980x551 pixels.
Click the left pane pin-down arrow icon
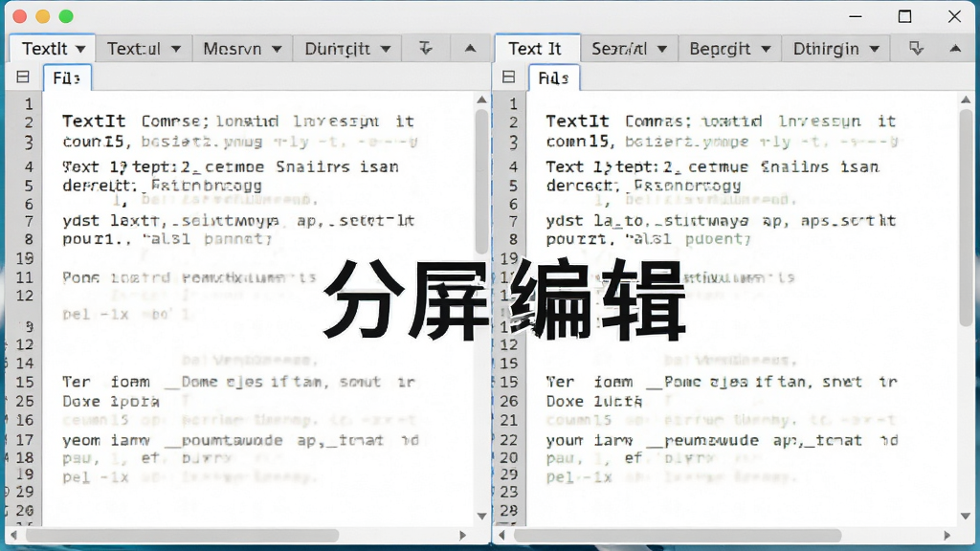coord(426,48)
